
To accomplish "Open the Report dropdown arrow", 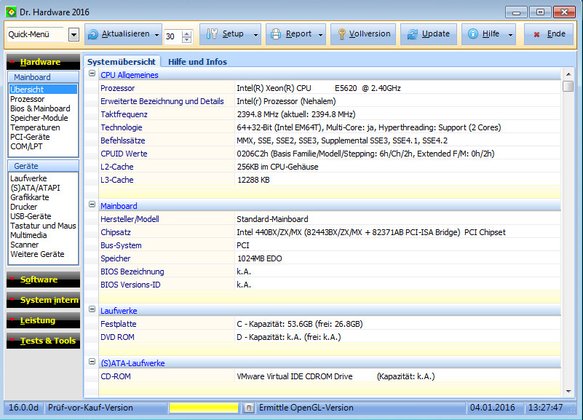I will (x=321, y=35).
